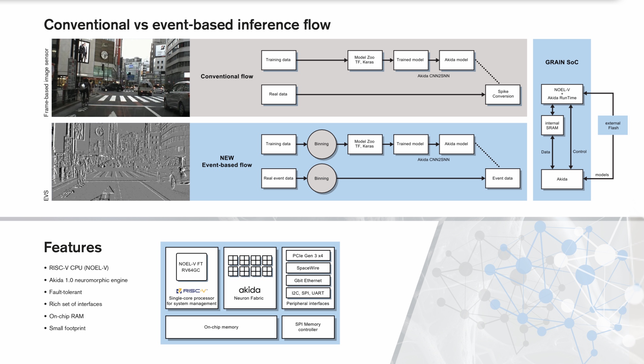Select the 'Real data' box
This screenshot has height=364, width=644.
click(279, 94)
